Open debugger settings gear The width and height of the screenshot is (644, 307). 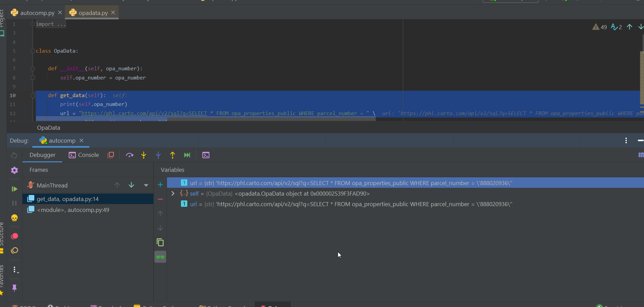click(14, 170)
